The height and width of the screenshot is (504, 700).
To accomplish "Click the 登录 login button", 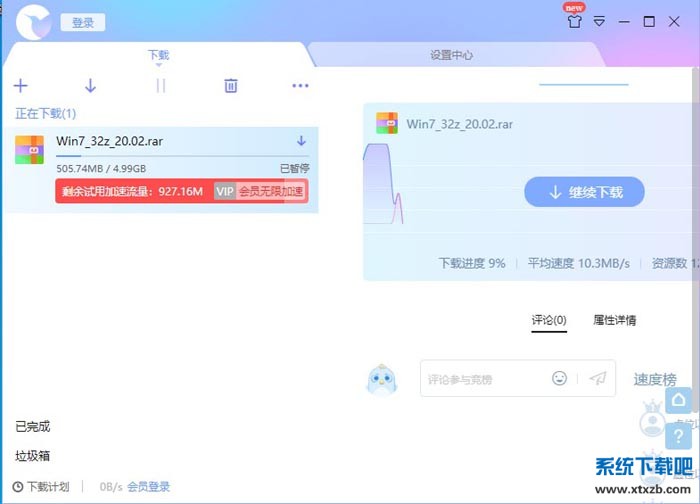I will [82, 22].
